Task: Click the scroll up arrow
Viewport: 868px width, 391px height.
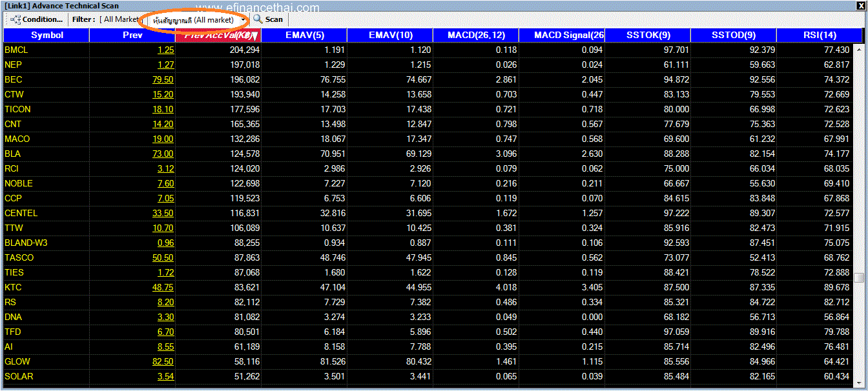Action: 859,48
